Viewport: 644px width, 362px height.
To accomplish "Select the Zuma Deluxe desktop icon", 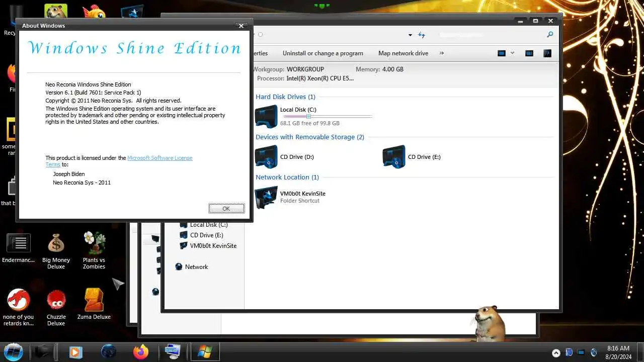I will tap(94, 304).
